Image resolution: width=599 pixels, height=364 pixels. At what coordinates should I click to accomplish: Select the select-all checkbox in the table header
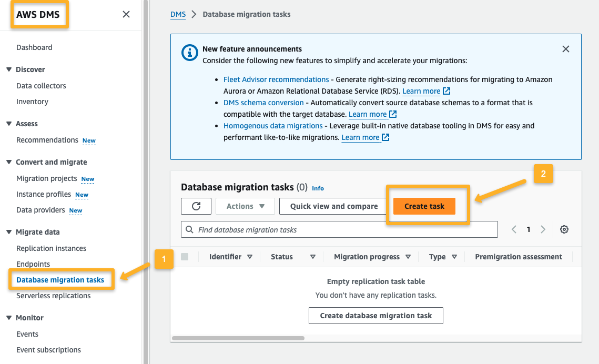pos(185,256)
